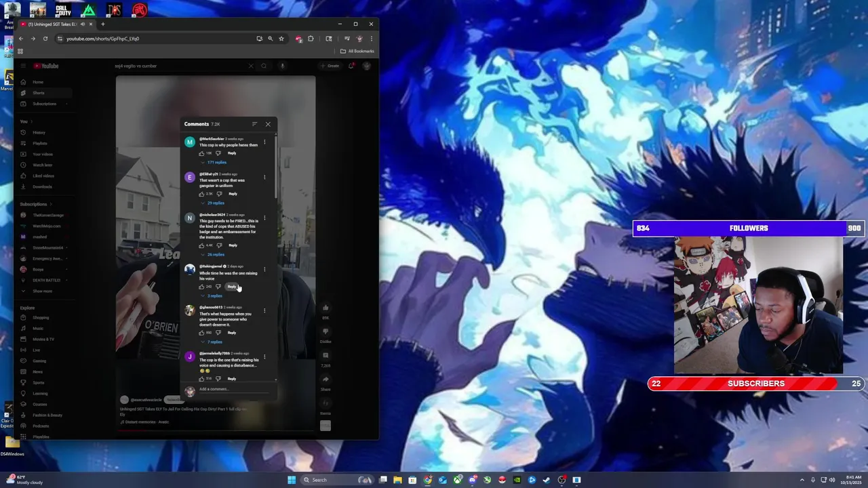Open YouTube notifications bell
Viewport: 868px width, 488px height.
(x=351, y=66)
